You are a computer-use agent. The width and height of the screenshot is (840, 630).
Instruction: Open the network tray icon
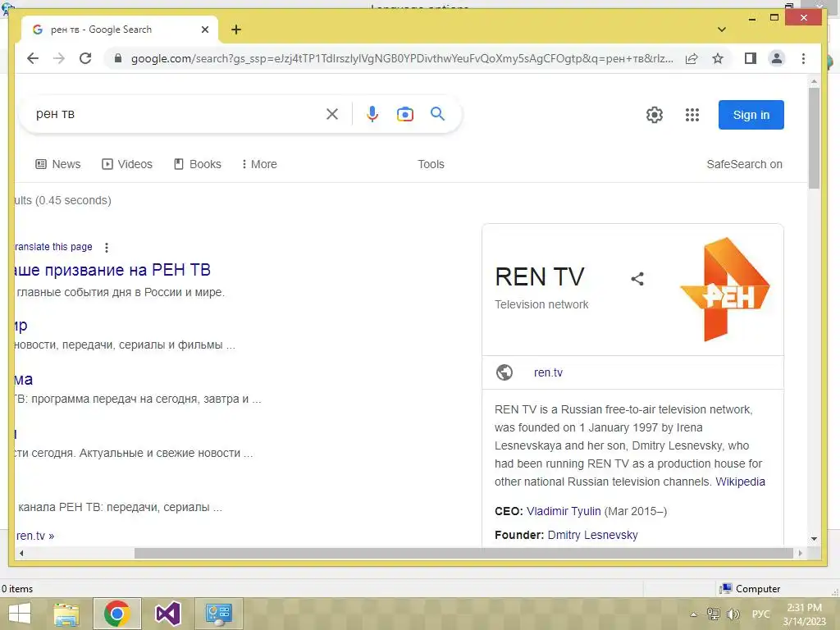714,614
